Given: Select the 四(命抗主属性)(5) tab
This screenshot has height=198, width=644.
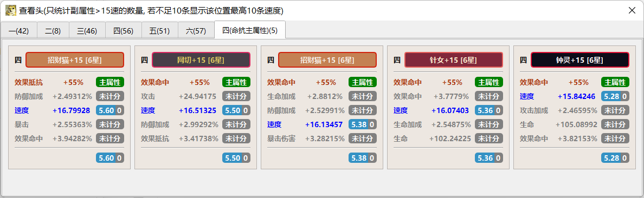Looking at the screenshot, I should (250, 30).
